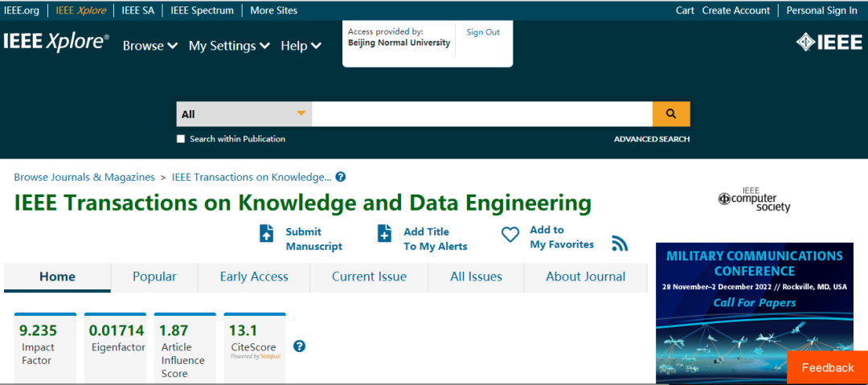This screenshot has width=868, height=385.
Task: Click the orange search magnifier button
Action: (671, 114)
